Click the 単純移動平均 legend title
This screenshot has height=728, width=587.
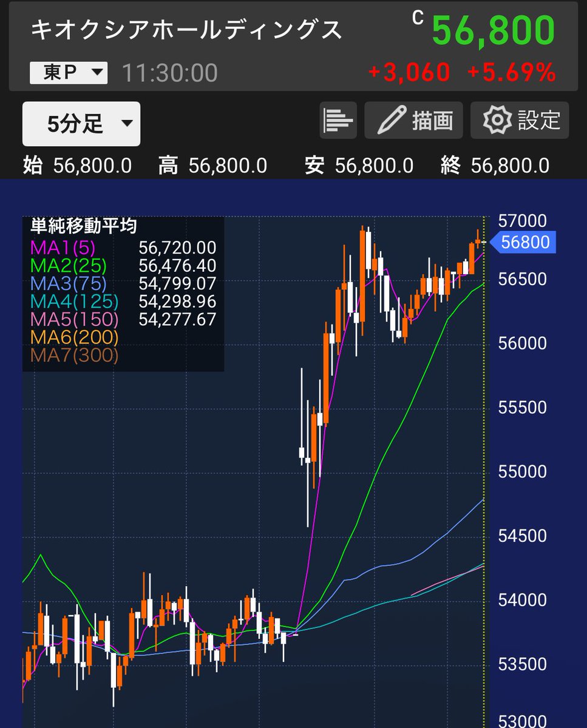[84, 226]
